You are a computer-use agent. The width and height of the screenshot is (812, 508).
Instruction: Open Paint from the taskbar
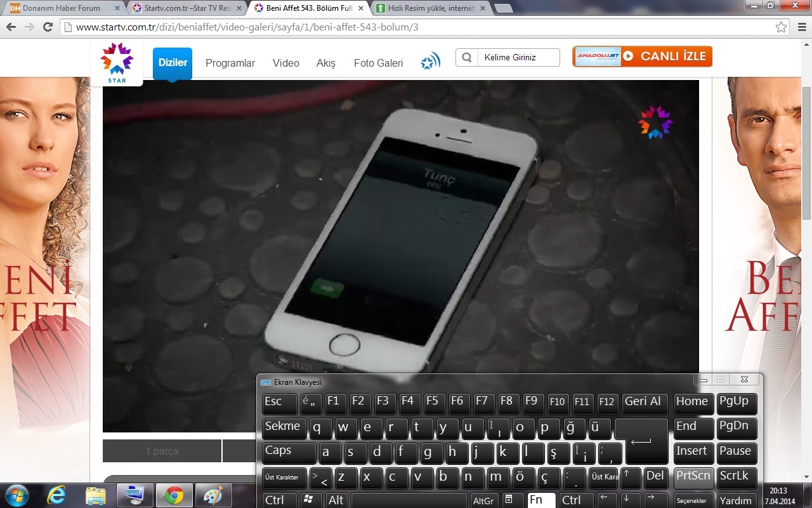(214, 495)
